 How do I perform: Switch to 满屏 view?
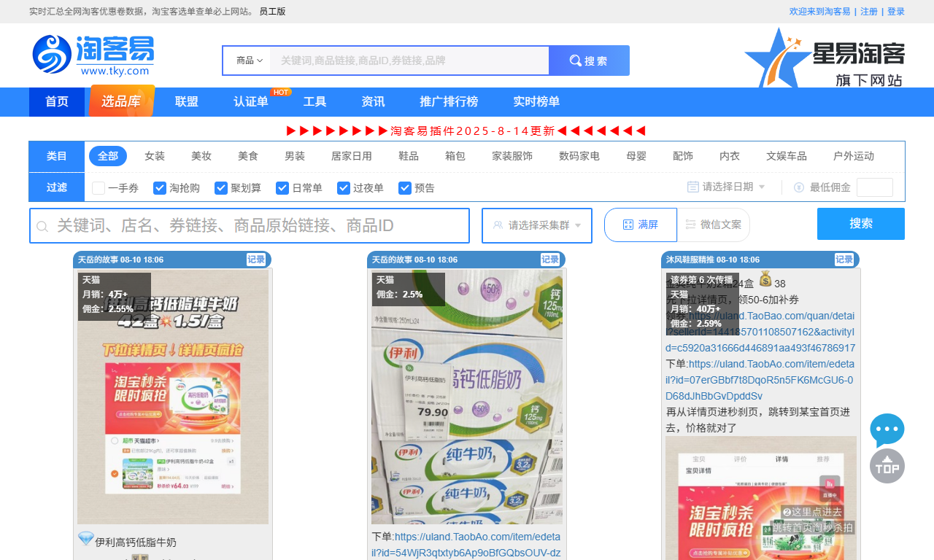coord(641,225)
